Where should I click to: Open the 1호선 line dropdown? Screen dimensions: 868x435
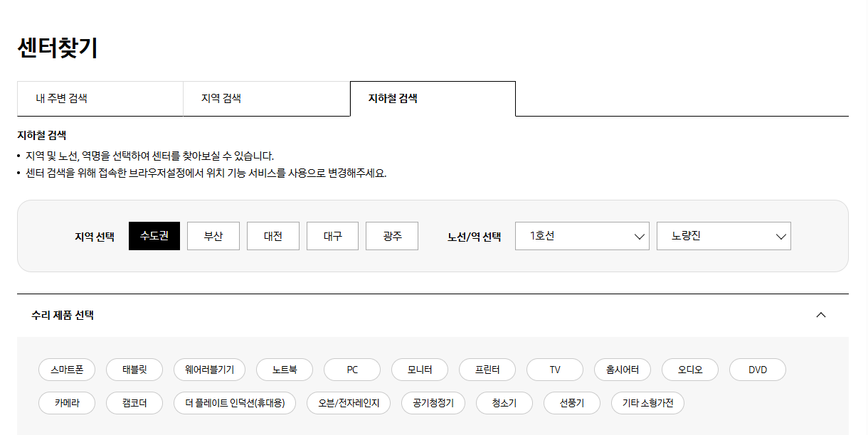[582, 235]
